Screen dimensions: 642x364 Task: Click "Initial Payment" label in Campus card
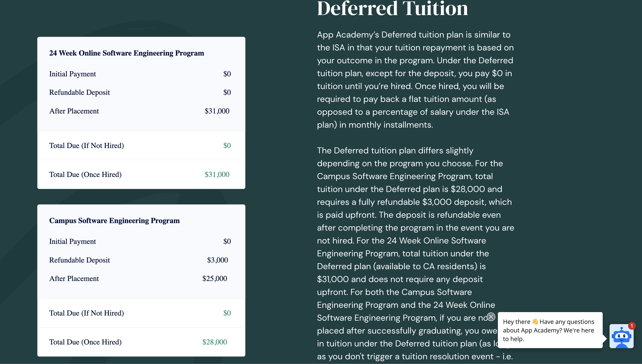[72, 242]
